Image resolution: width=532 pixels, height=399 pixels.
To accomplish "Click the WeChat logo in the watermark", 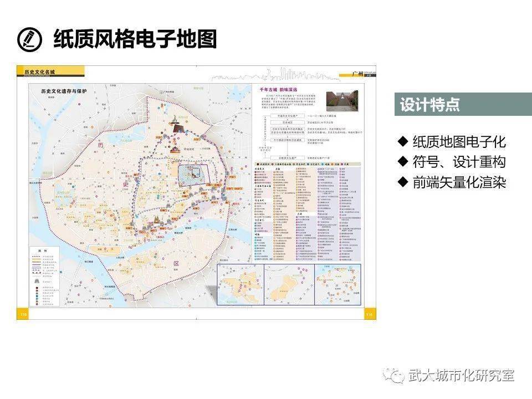I will pyautogui.click(x=393, y=376).
